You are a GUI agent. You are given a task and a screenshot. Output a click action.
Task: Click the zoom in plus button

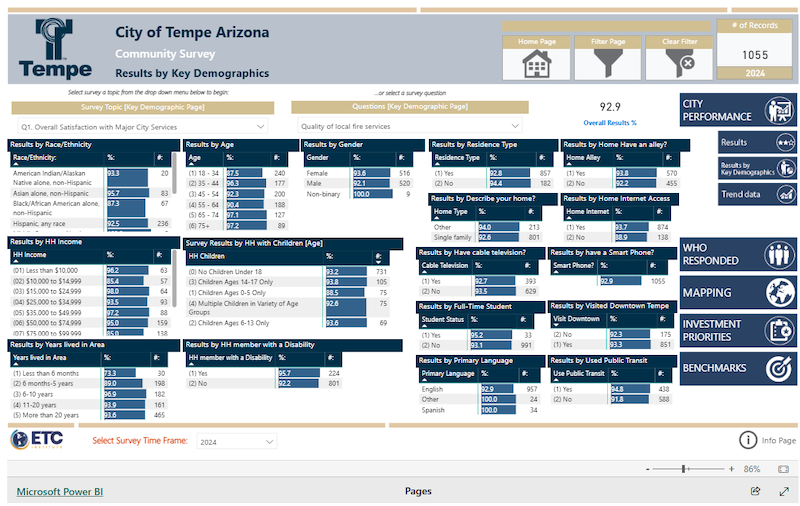[733, 468]
